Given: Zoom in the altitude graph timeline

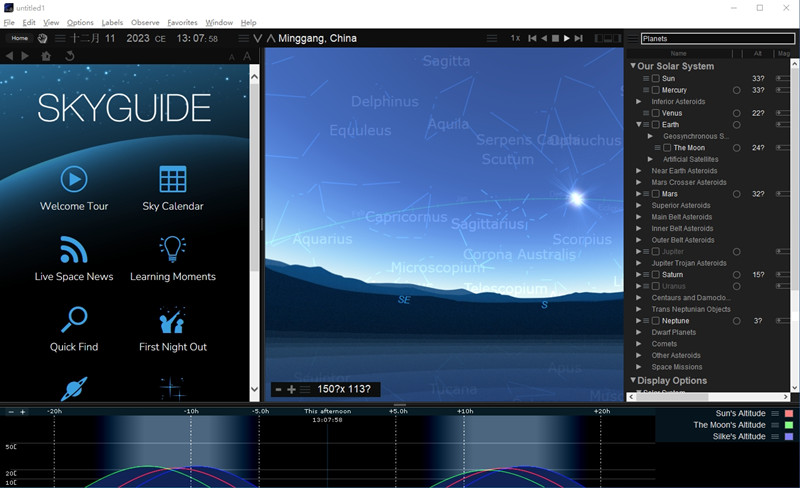Looking at the screenshot, I should 22,411.
